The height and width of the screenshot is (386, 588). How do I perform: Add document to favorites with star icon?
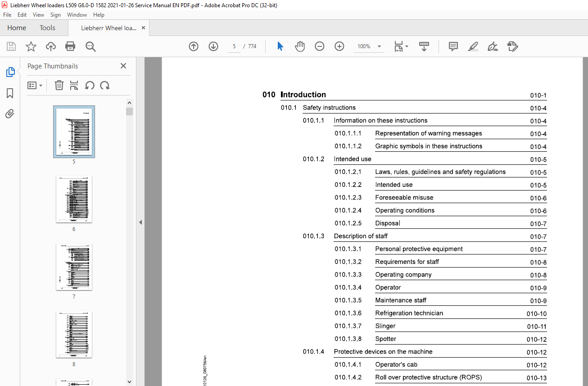(31, 46)
